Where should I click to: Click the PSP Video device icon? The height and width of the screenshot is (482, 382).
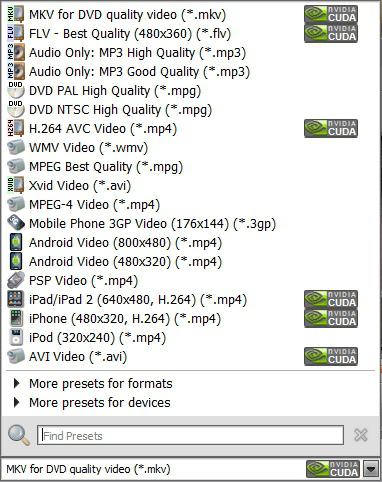tap(16, 280)
